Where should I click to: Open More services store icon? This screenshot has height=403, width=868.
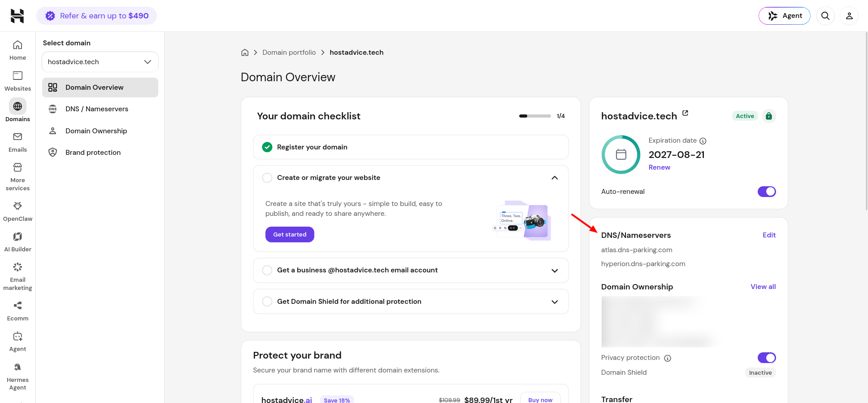pyautogui.click(x=17, y=167)
